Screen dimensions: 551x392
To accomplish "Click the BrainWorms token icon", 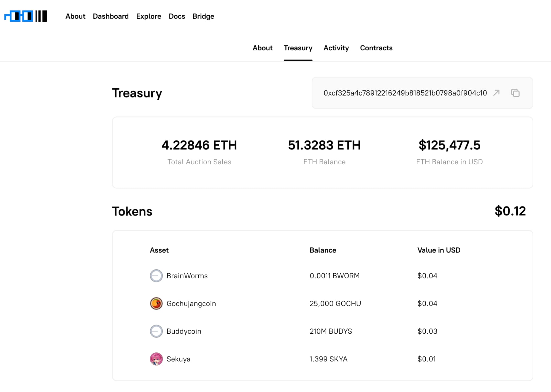I will pos(156,276).
